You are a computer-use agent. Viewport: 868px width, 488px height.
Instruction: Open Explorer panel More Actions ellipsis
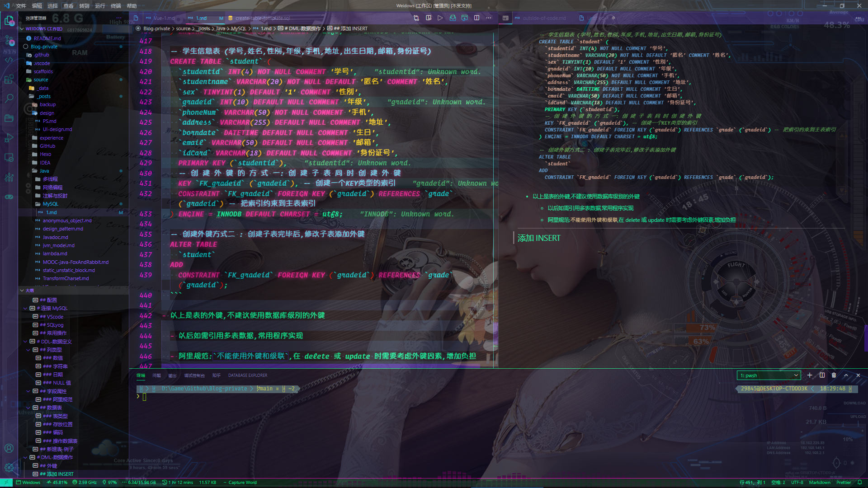pos(119,18)
